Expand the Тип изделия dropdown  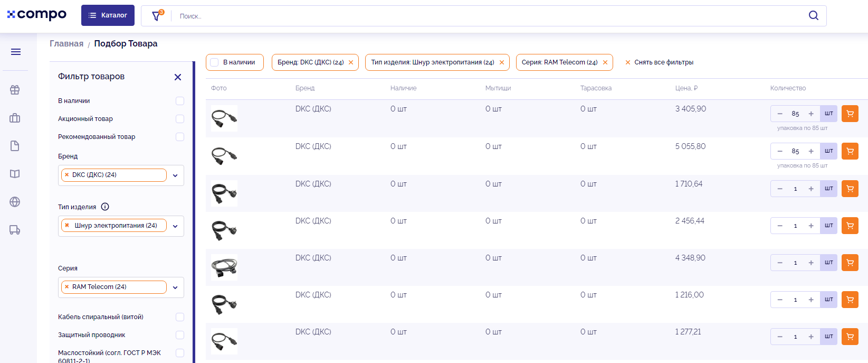pos(175,226)
